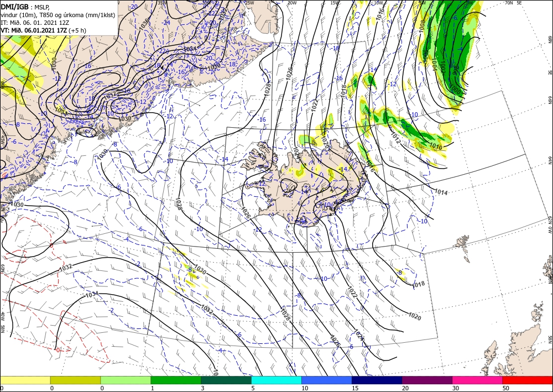
Task: Click the '1004' isobar label
Action: click(434, 64)
